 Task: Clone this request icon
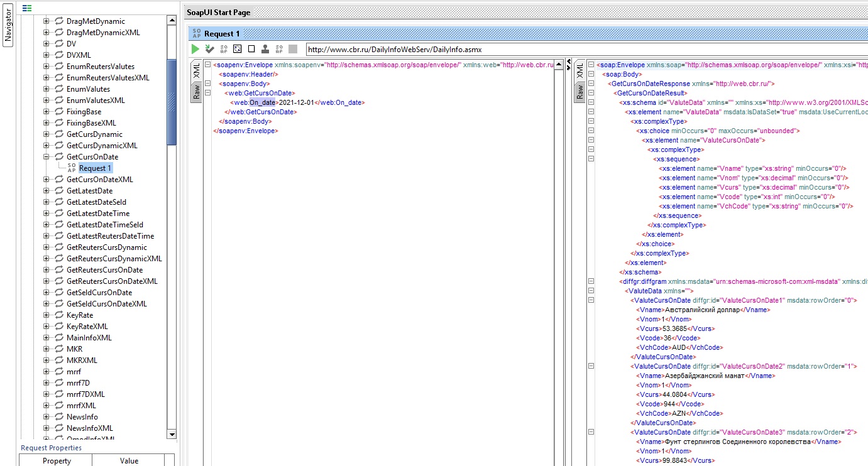(x=265, y=49)
